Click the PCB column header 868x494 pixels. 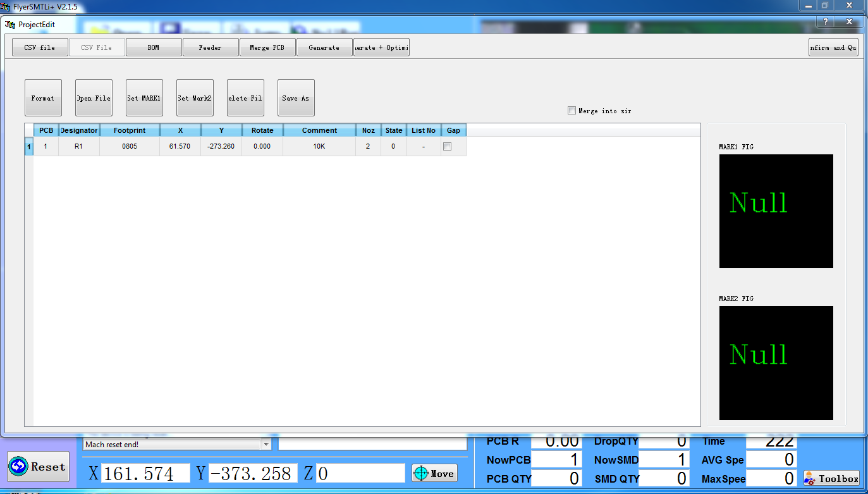[46, 130]
